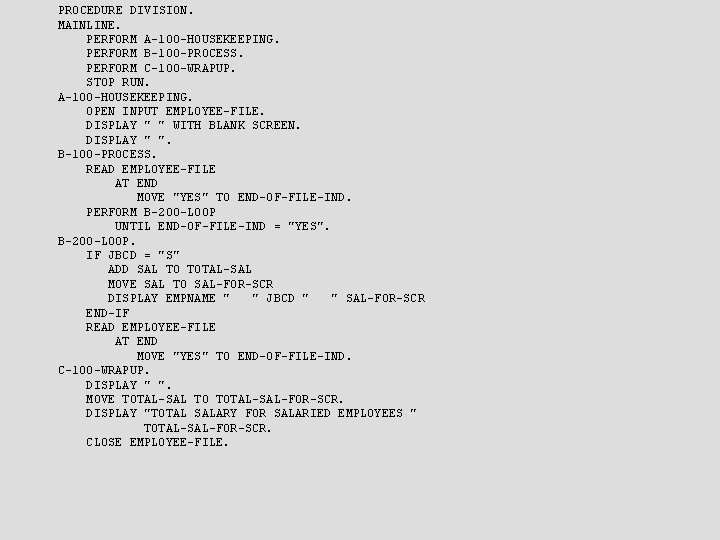Click PERFORM A-100-HOUSEKEEPING statement

pos(183,39)
